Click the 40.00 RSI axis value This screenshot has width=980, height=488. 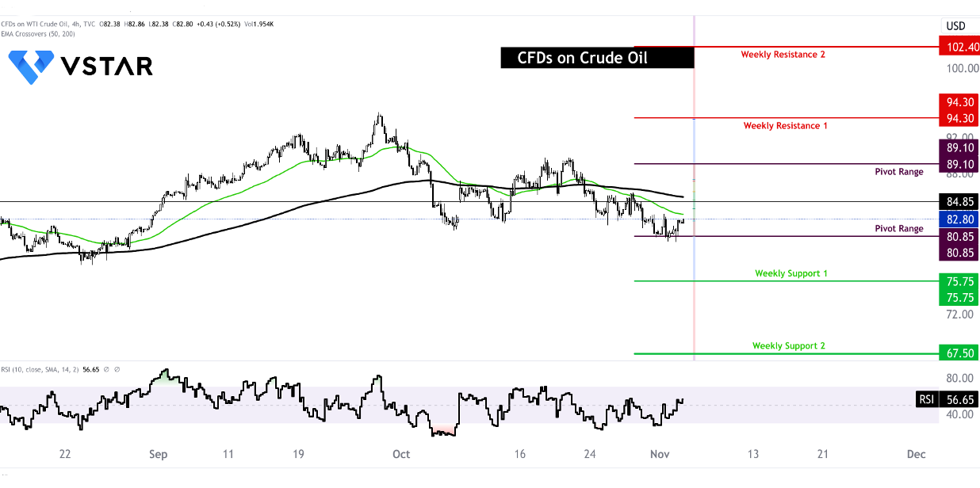pos(962,414)
